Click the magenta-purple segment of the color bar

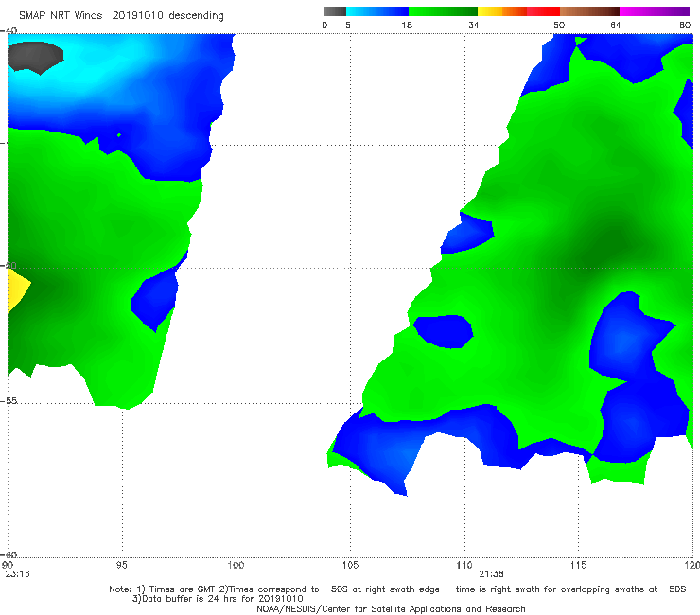655,11
